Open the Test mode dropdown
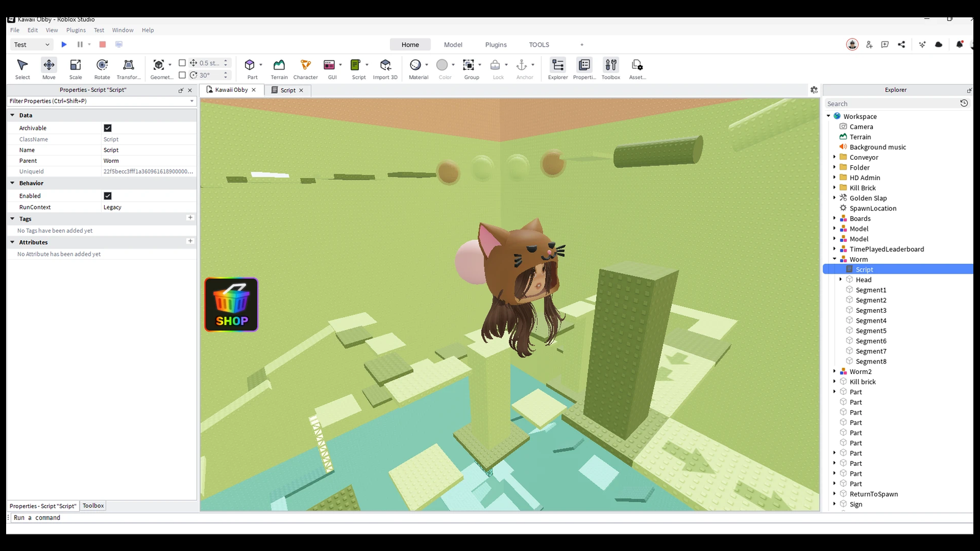980x551 pixels. click(x=32, y=45)
